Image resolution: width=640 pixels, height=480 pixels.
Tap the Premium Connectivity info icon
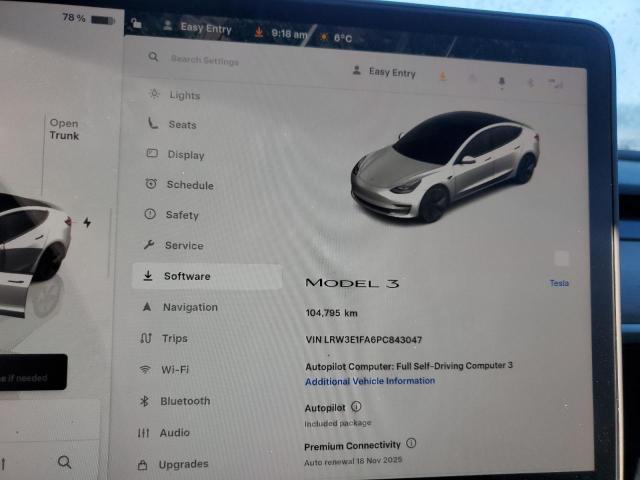411,443
